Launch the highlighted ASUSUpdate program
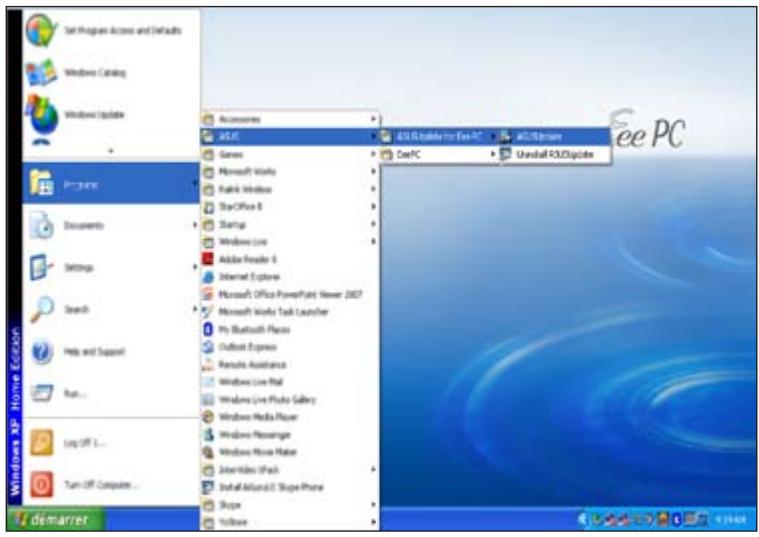 [x=555, y=137]
